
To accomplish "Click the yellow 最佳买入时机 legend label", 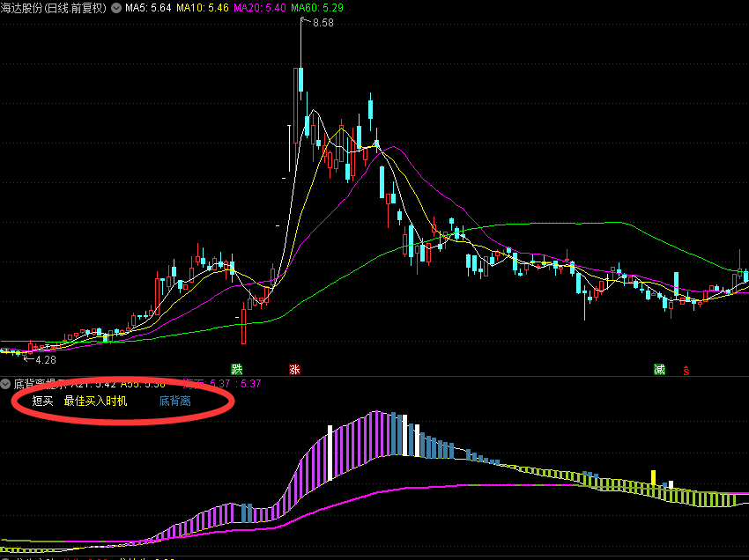I will pos(95,402).
